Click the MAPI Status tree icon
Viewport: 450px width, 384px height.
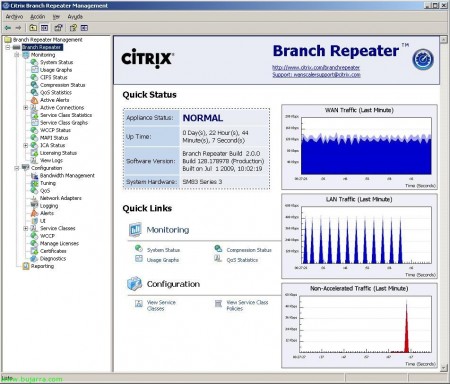coord(34,138)
